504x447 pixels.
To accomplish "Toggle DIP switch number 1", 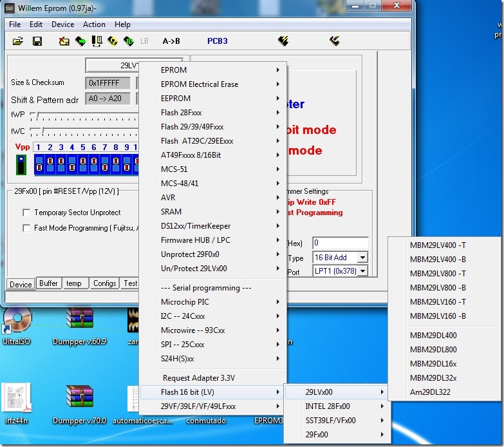I will point(39,165).
